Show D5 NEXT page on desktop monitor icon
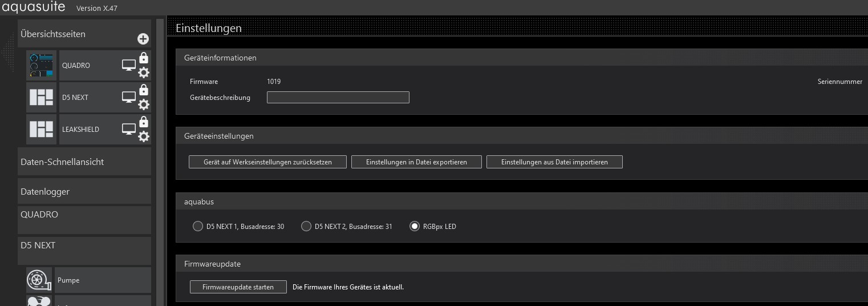Viewport: 868px width, 306px height. click(x=129, y=98)
